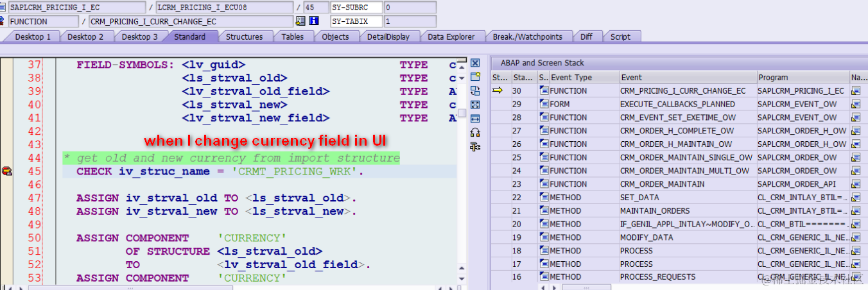Close the tool via side toolbar X icon
This screenshot has width=868, height=290.
(475, 63)
